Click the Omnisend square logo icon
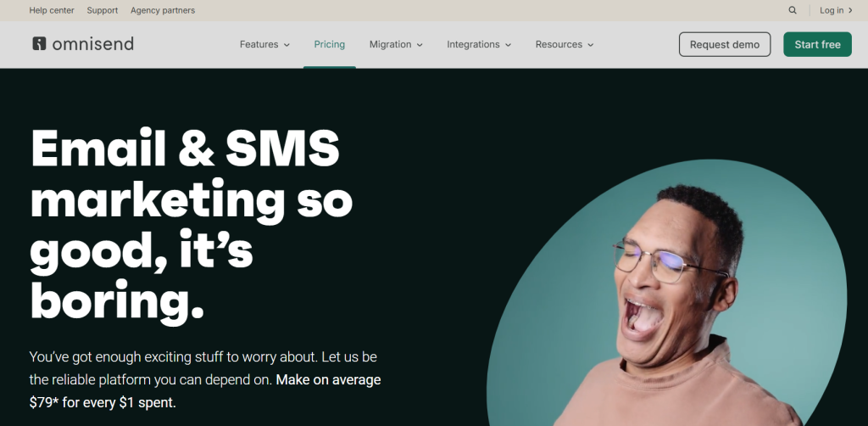Viewport: 868px width, 426px height. coord(39,44)
